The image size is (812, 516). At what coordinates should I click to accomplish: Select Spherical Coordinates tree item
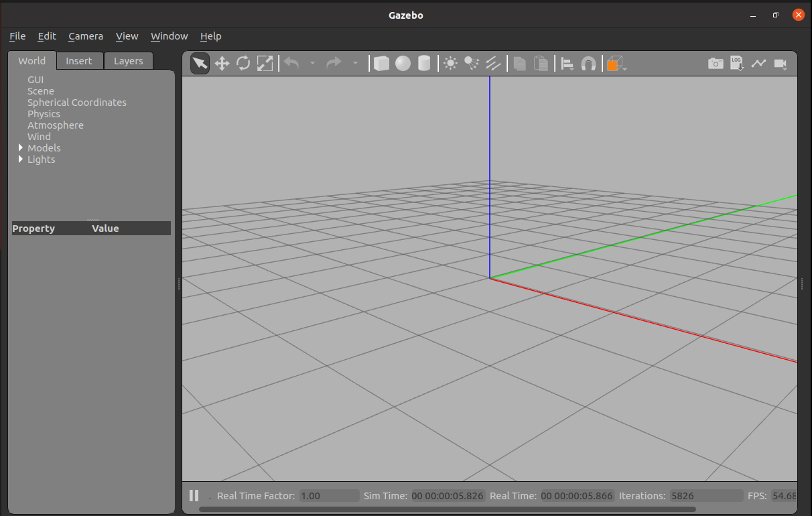click(x=77, y=103)
